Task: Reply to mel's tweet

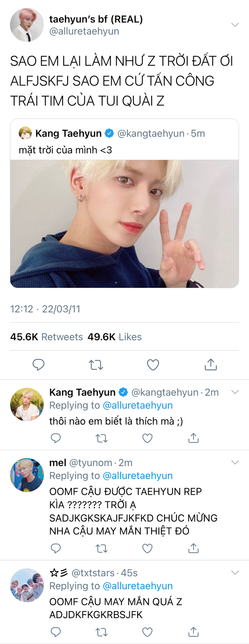Action: click(x=56, y=548)
